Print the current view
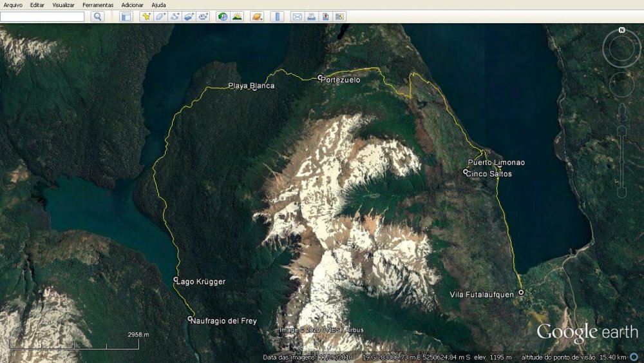Screen dimensions: 644x363 pyautogui.click(x=311, y=17)
